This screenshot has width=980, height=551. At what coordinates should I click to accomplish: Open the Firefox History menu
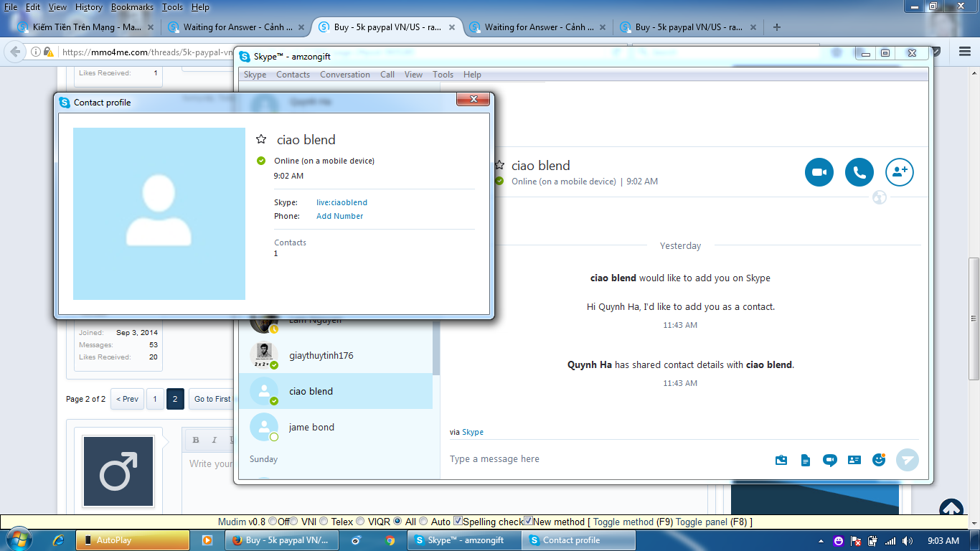(x=89, y=7)
